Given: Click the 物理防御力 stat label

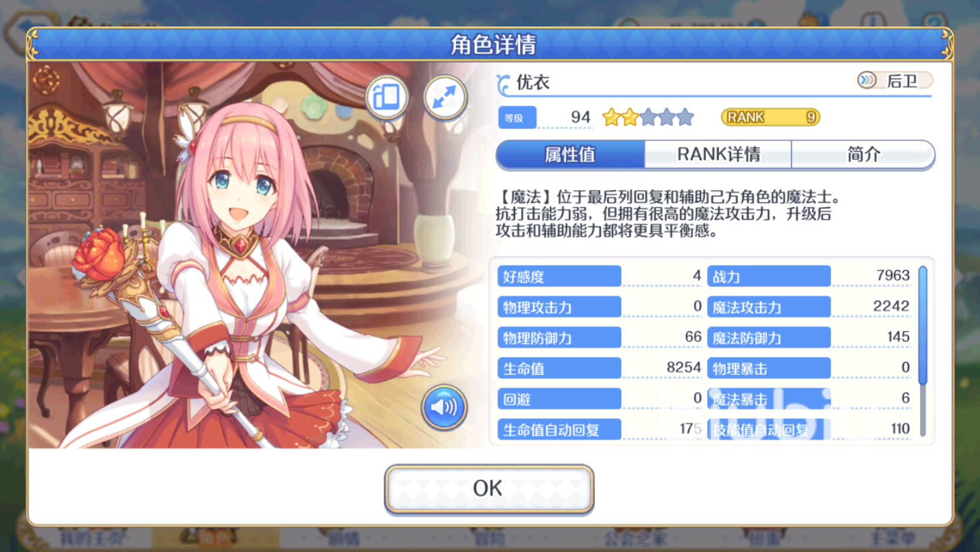Looking at the screenshot, I should click(559, 338).
